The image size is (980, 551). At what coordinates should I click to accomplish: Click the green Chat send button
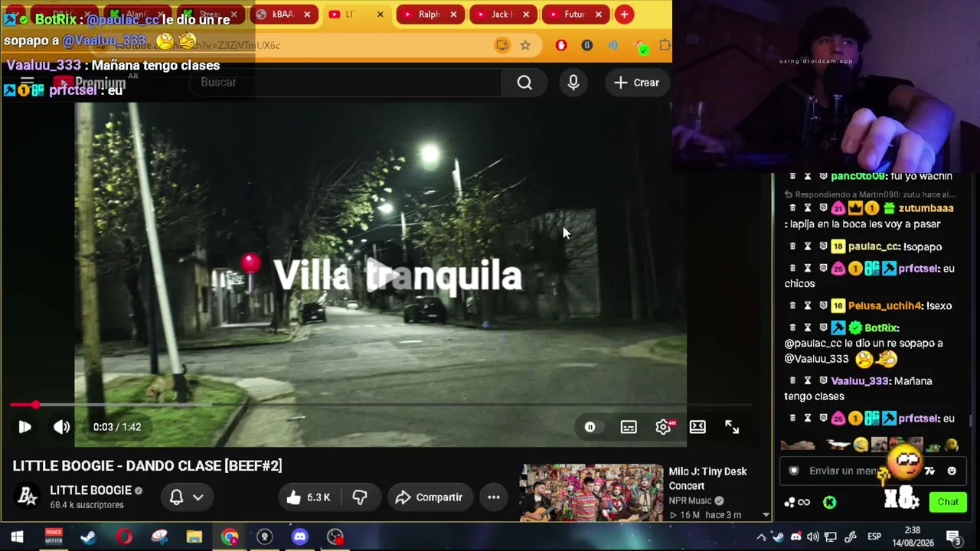click(x=948, y=502)
